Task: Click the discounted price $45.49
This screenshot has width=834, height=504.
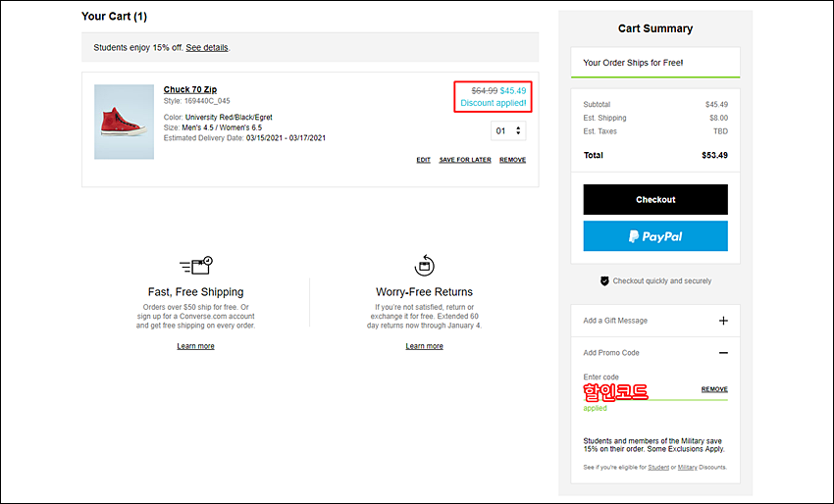Action: (x=513, y=91)
